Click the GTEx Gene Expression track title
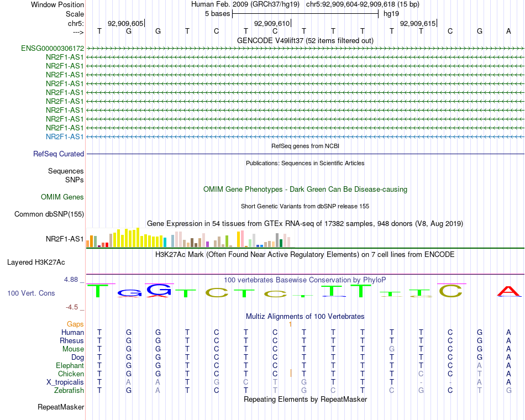Image resolution: width=525 pixels, height=420 pixels. 305,223
